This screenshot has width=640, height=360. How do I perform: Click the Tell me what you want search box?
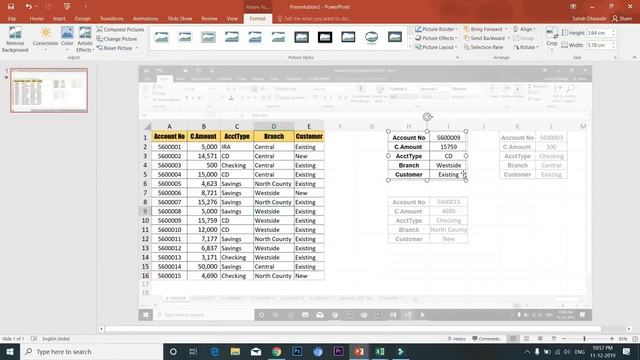tap(314, 19)
